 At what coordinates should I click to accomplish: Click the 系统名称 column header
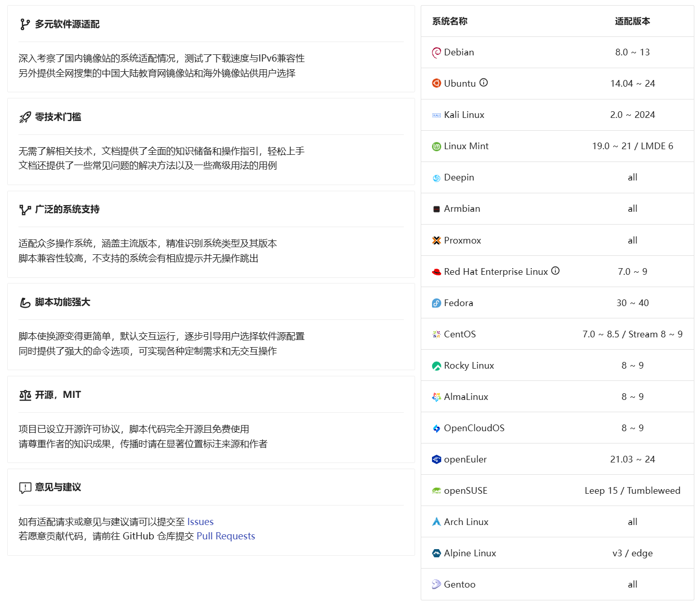449,22
